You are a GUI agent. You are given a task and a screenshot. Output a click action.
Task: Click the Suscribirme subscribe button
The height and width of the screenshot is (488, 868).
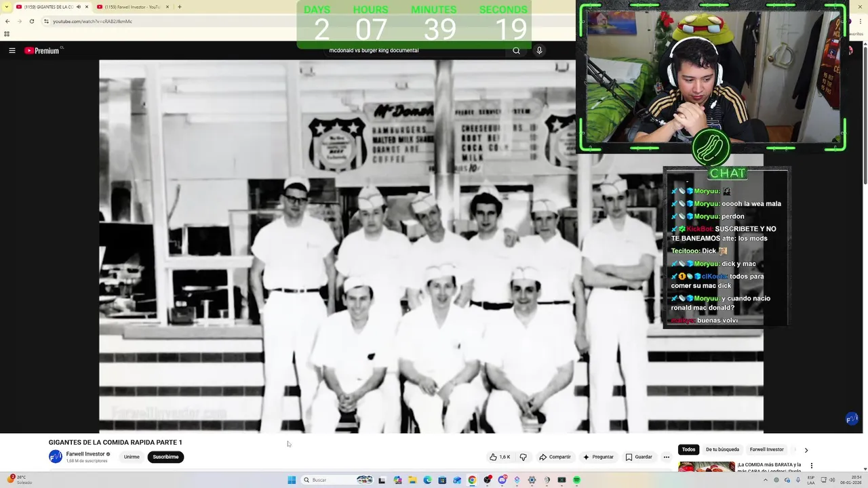(165, 457)
